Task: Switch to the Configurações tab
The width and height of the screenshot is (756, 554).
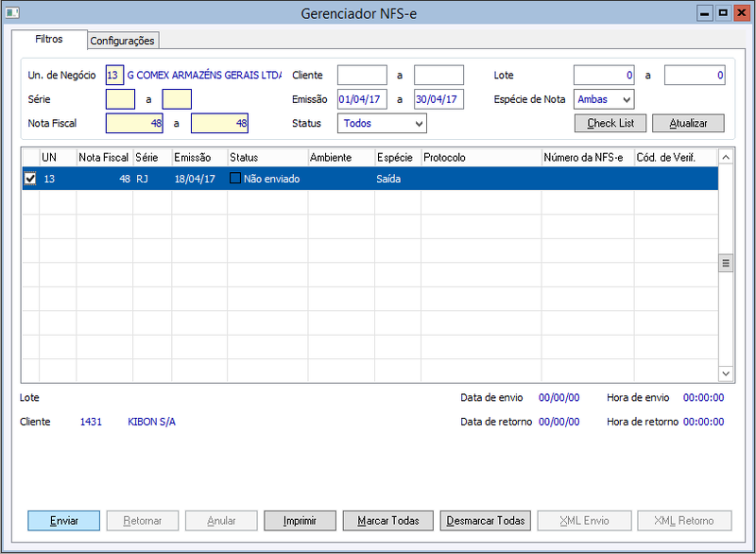Action: pyautogui.click(x=123, y=41)
